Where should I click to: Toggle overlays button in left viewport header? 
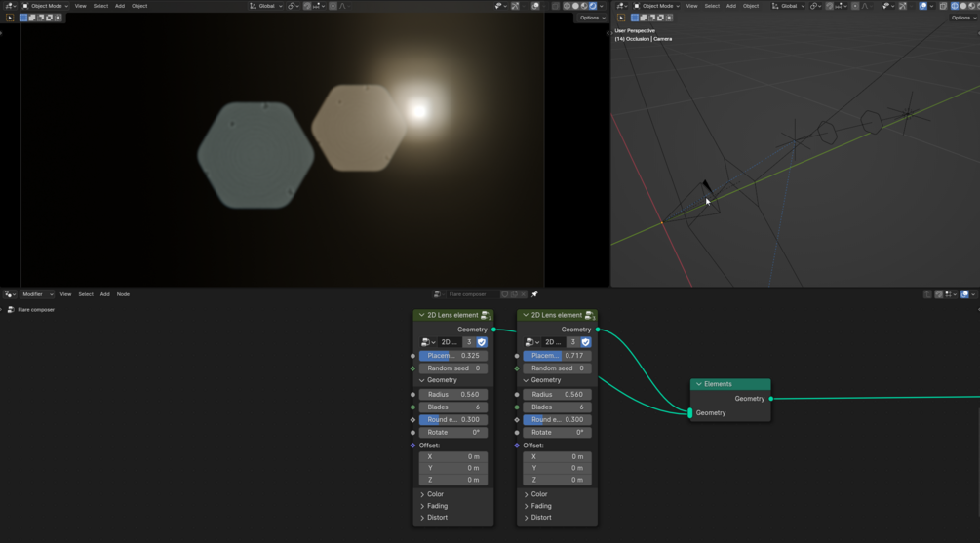(x=535, y=6)
